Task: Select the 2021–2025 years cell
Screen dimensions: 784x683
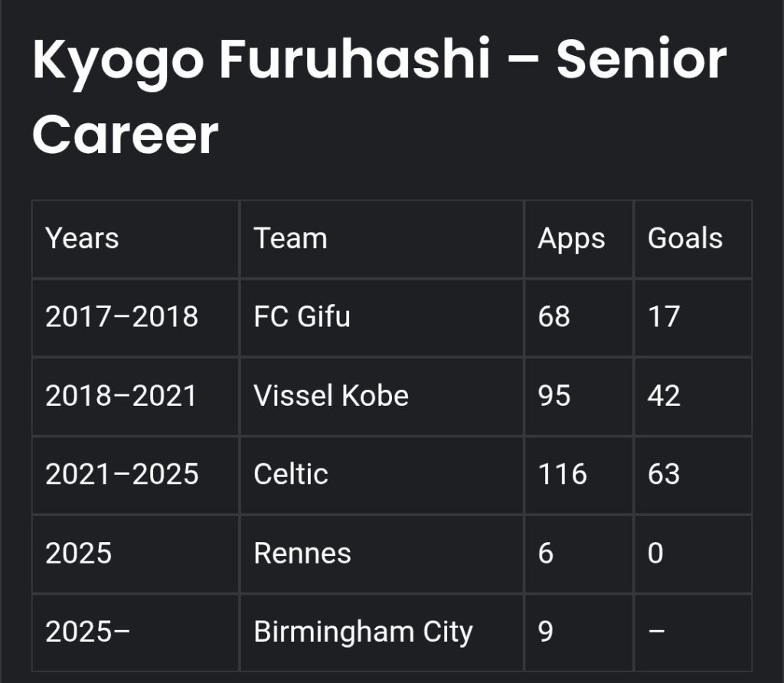Action: click(136, 475)
